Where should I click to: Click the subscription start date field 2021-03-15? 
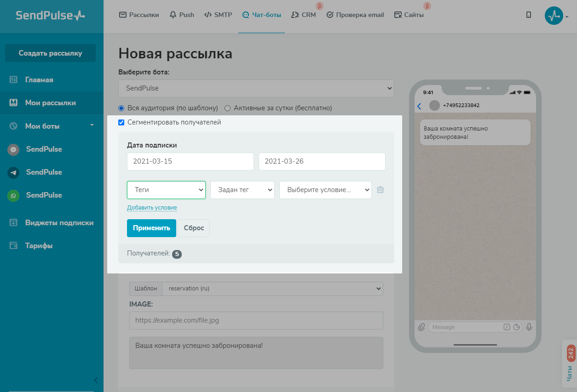tap(190, 162)
